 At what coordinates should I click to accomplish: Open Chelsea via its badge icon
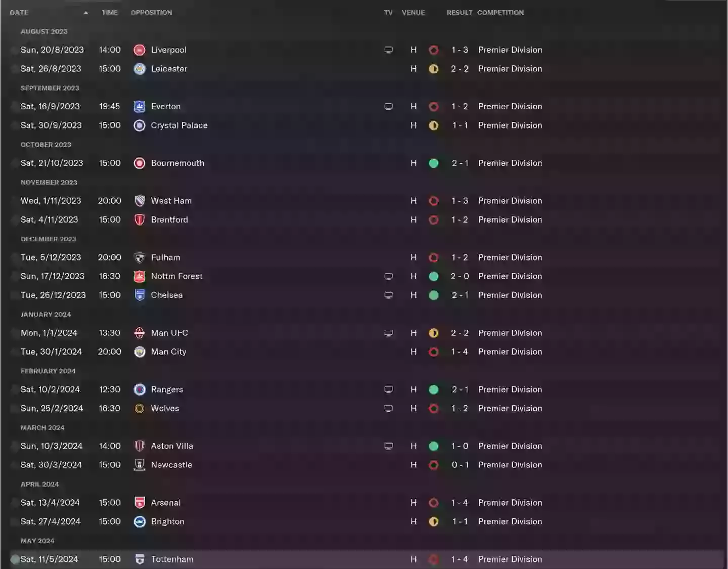pyautogui.click(x=140, y=295)
